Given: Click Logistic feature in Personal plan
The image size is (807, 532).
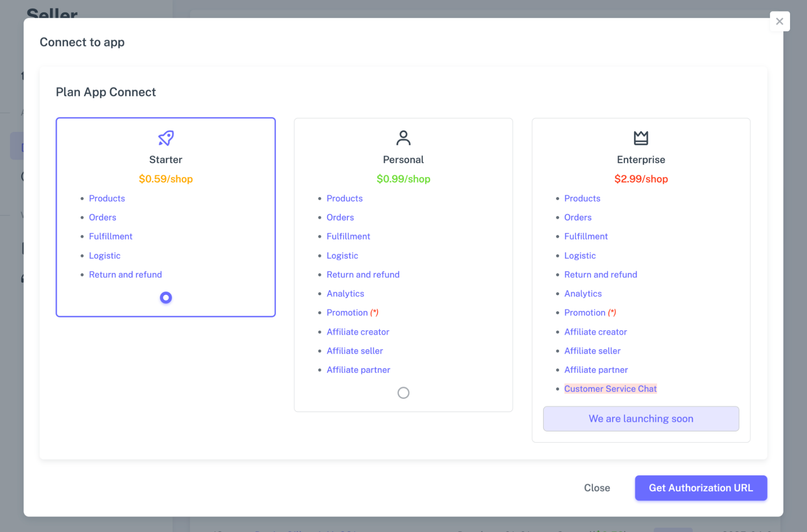Looking at the screenshot, I should pos(342,256).
